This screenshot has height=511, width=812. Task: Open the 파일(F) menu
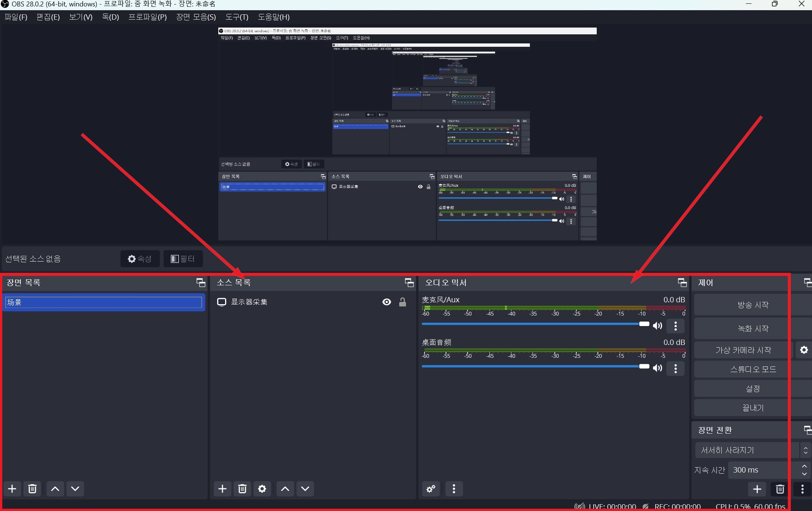(x=16, y=17)
